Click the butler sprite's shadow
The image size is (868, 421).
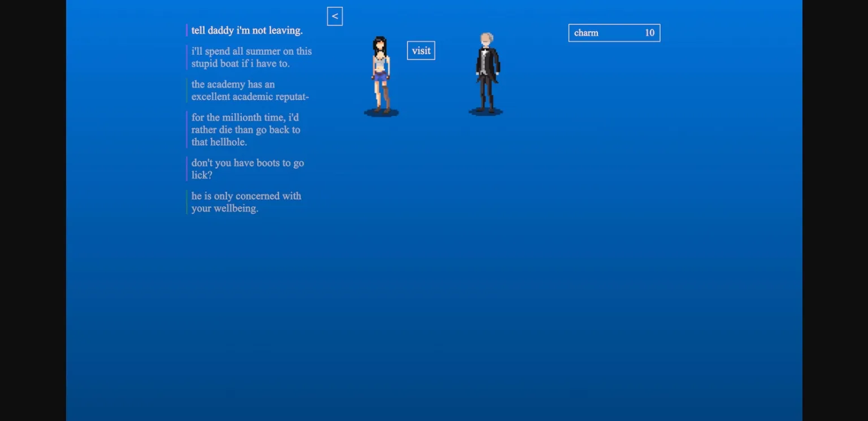[485, 112]
